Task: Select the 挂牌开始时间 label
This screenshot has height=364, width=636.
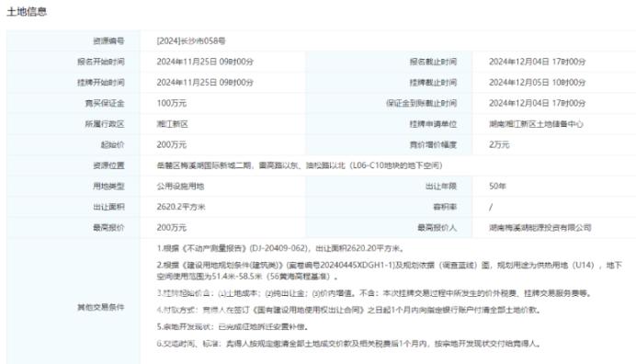Action: [x=100, y=83]
